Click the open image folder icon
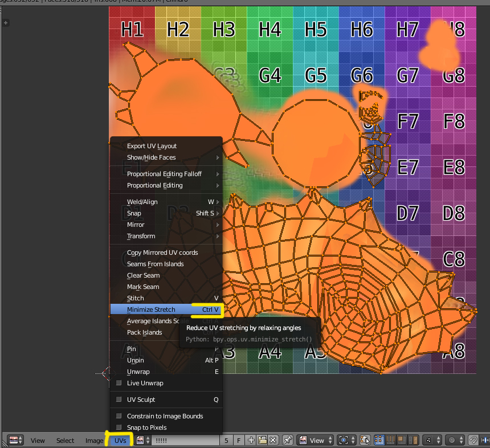 point(262,440)
